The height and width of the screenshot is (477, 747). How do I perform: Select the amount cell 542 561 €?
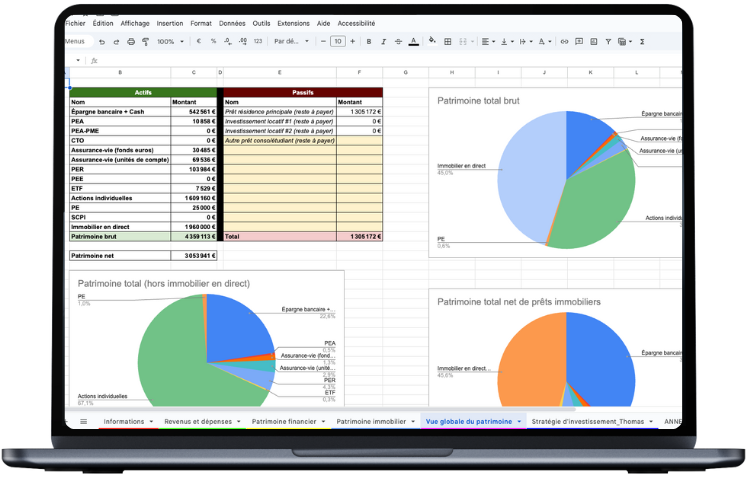tap(194, 112)
